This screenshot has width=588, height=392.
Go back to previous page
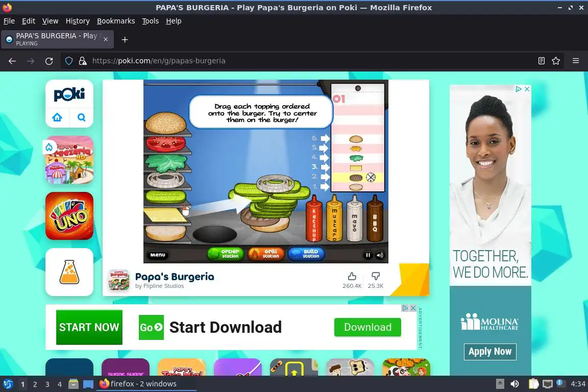12,61
